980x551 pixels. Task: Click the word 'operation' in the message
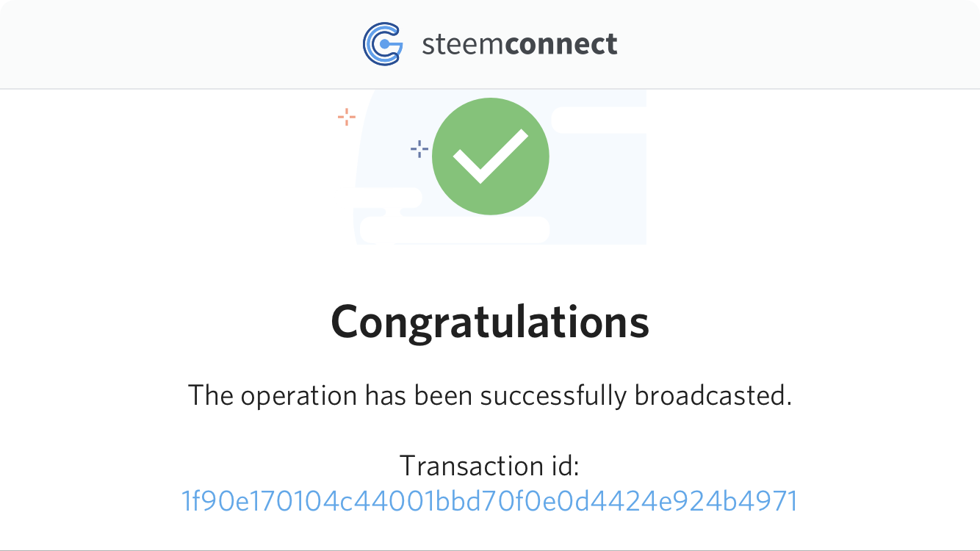point(298,397)
